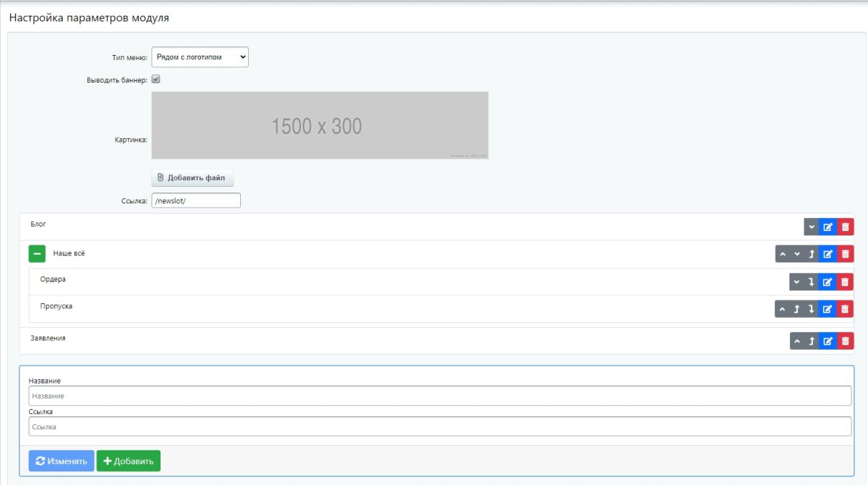Edit the Блог menu item
Viewport: 868px width, 485px height.
(x=828, y=227)
